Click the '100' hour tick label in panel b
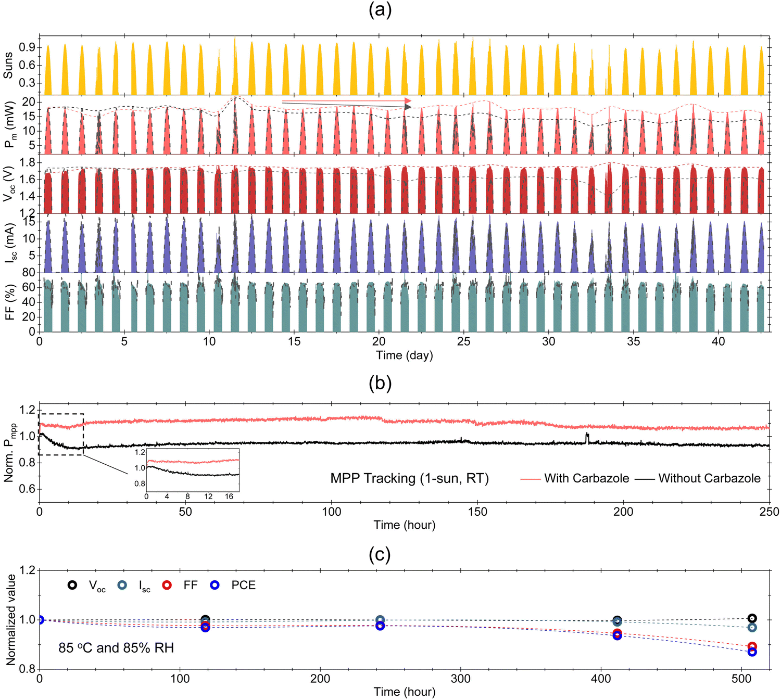The height and width of the screenshot is (700, 781). click(x=332, y=512)
